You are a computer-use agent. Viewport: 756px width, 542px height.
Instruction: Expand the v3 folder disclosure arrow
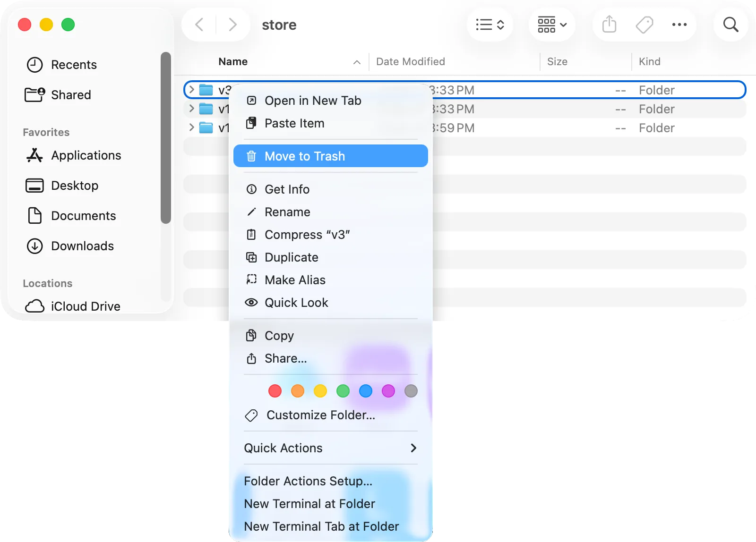[x=191, y=90]
